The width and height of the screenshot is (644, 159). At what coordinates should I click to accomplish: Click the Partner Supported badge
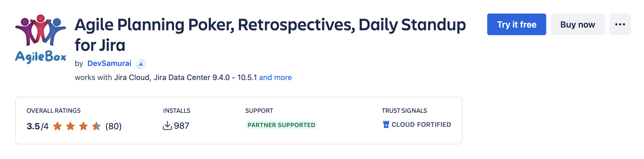(x=281, y=125)
